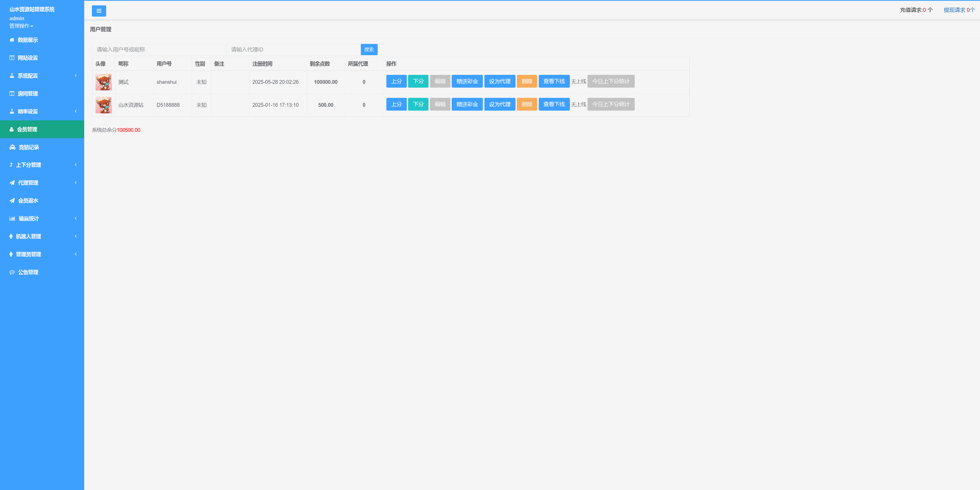Open the 网站设置 menu item

[27, 58]
